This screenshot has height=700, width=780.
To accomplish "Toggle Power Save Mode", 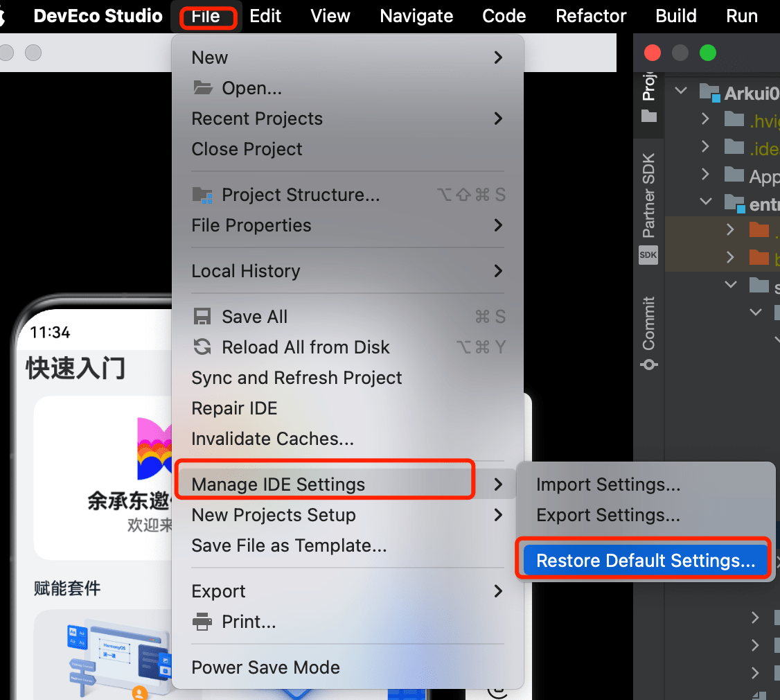I will pyautogui.click(x=347, y=667).
